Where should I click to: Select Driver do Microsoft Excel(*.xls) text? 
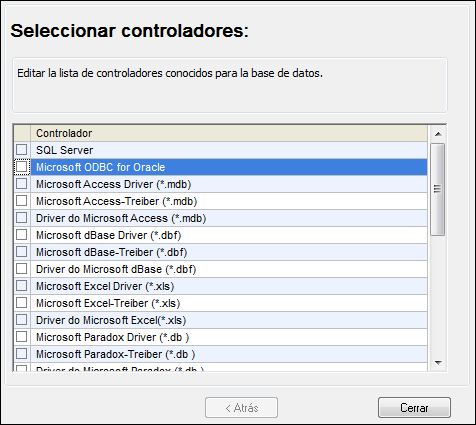point(111,320)
